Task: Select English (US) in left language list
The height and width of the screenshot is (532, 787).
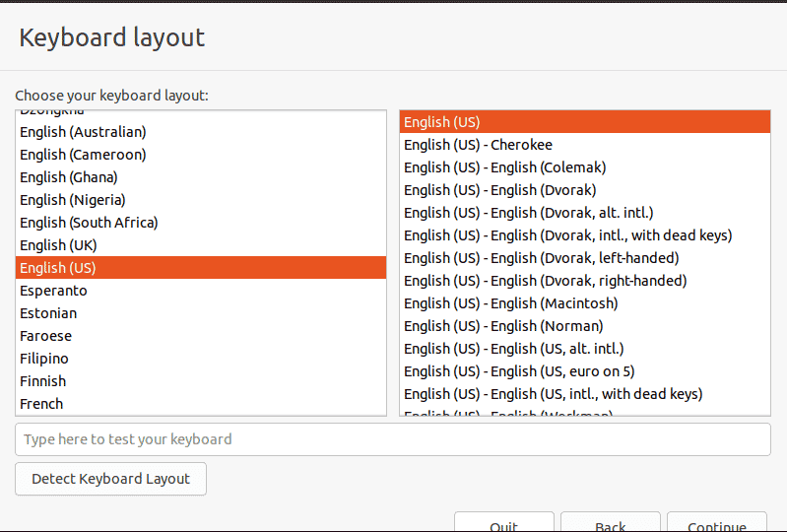Action: [201, 268]
